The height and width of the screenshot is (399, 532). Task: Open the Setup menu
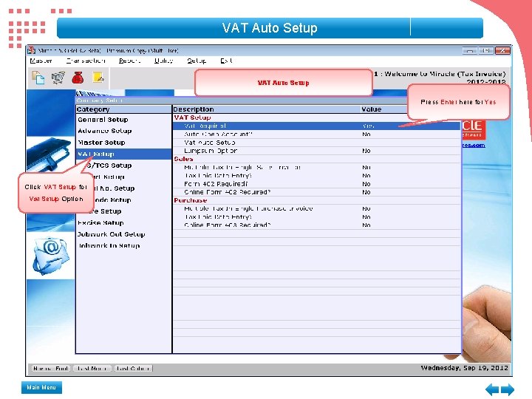pos(197,61)
